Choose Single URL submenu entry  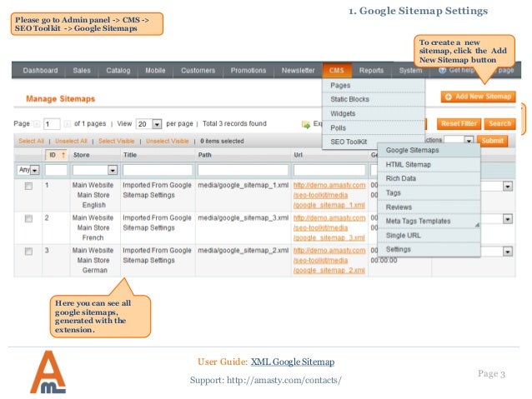point(429,235)
